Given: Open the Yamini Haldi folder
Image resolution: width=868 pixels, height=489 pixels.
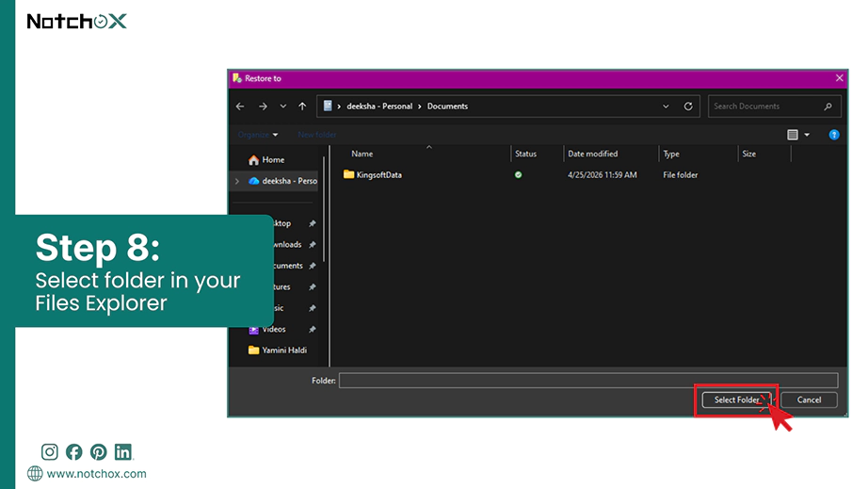Looking at the screenshot, I should pyautogui.click(x=278, y=350).
